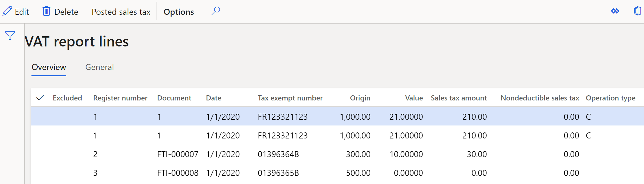Click the Delete trash can icon
The height and width of the screenshot is (184, 644).
pyautogui.click(x=46, y=11)
